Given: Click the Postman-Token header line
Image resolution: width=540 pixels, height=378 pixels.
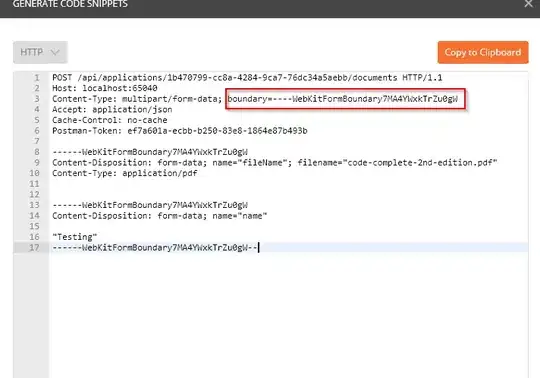Looking at the screenshot, I should click(179, 131).
